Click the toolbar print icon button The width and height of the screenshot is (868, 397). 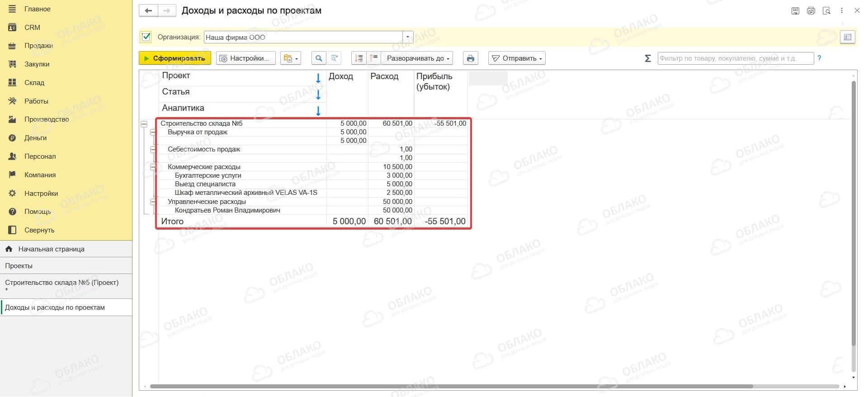(471, 58)
